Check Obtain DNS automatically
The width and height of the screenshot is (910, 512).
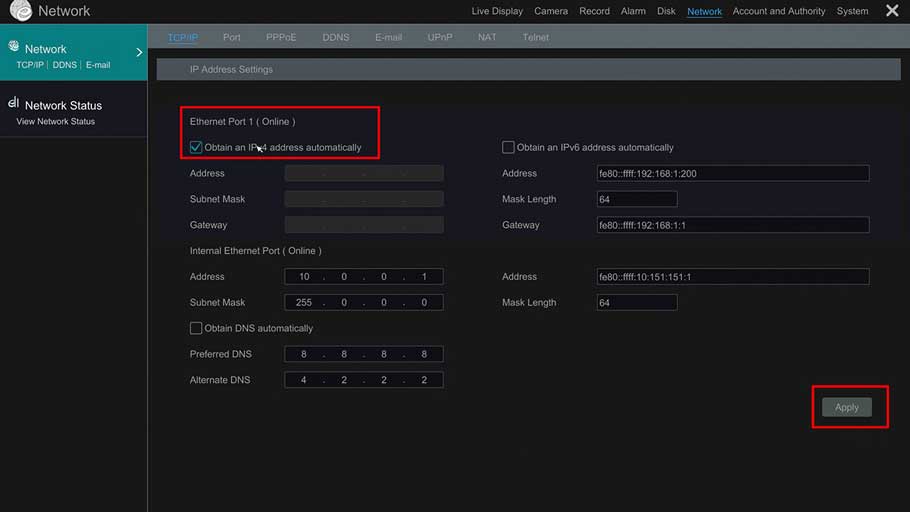pyautogui.click(x=196, y=328)
